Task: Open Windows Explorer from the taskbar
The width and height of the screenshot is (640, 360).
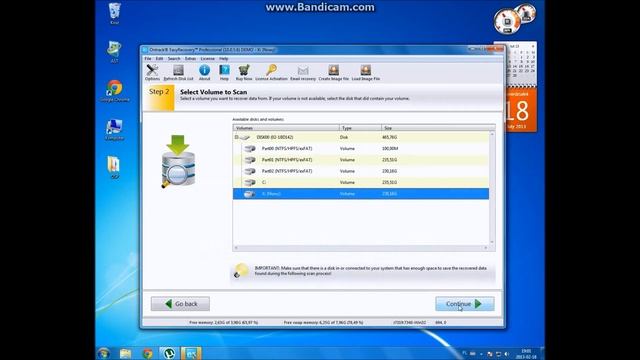Action: pyautogui.click(x=125, y=353)
